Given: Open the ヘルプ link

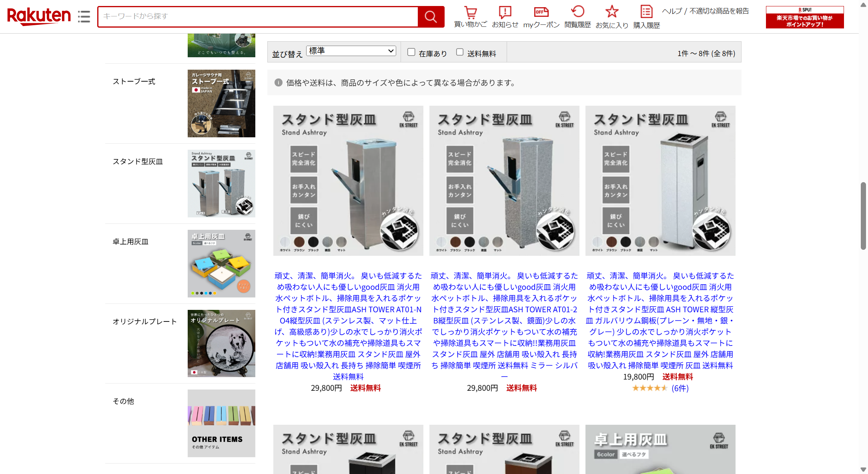Looking at the screenshot, I should (672, 11).
